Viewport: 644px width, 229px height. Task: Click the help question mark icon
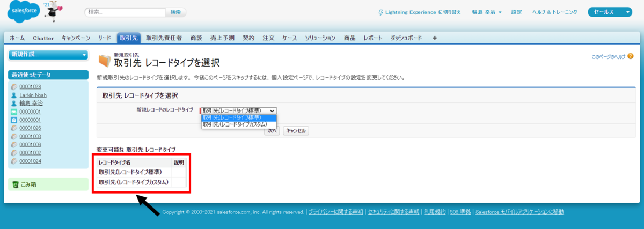pos(630,56)
